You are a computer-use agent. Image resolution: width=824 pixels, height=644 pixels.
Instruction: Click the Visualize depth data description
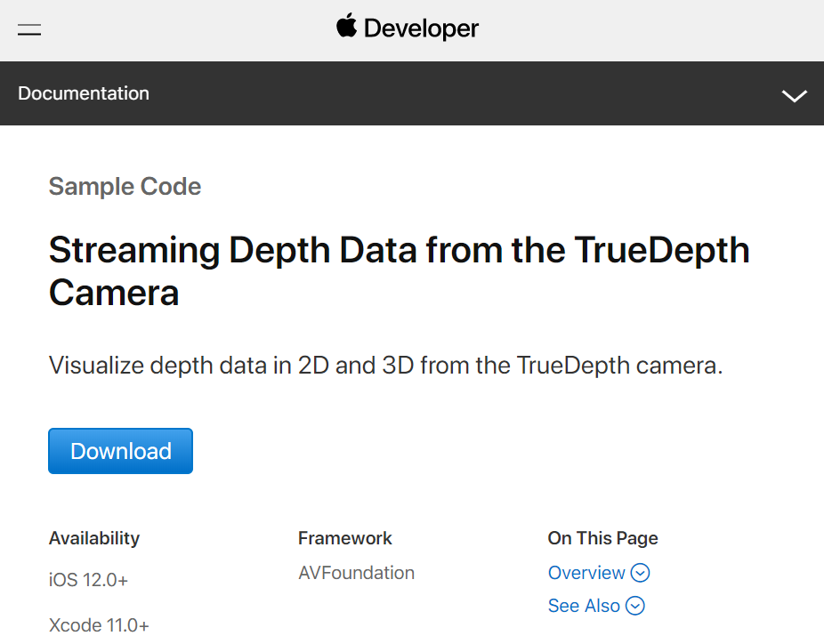point(385,366)
